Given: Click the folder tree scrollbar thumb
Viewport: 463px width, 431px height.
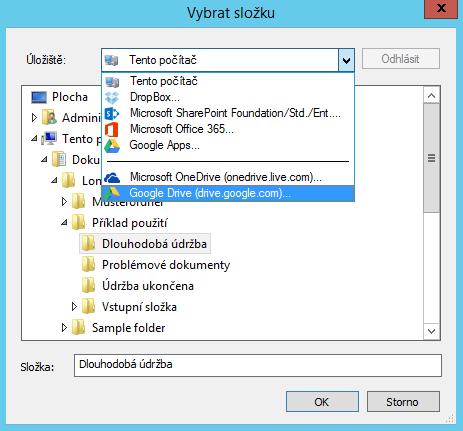Looking at the screenshot, I should pyautogui.click(x=432, y=158).
